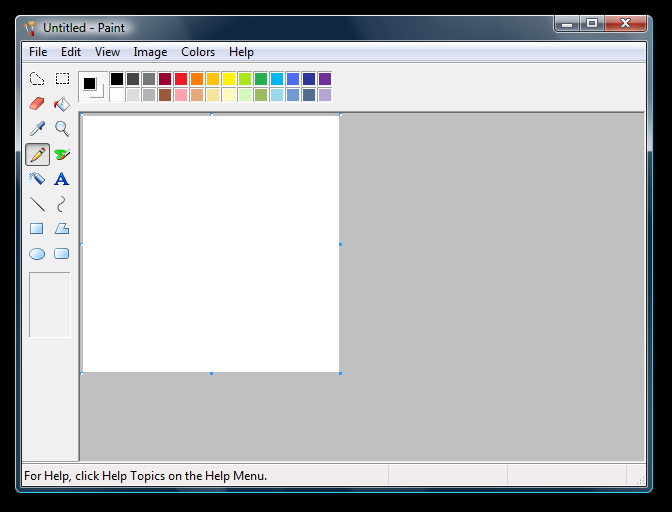
Task: Choose the Pencil tool
Action: pyautogui.click(x=37, y=154)
